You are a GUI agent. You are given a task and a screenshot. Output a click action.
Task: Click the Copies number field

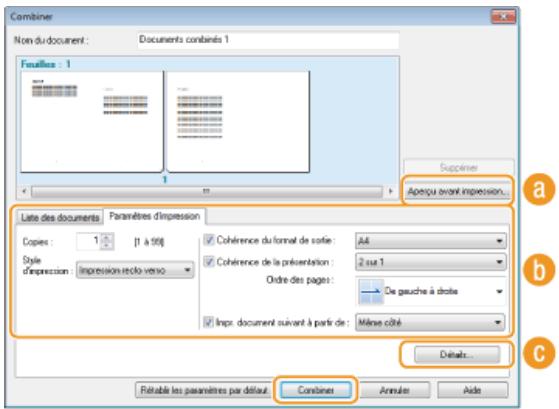click(89, 241)
